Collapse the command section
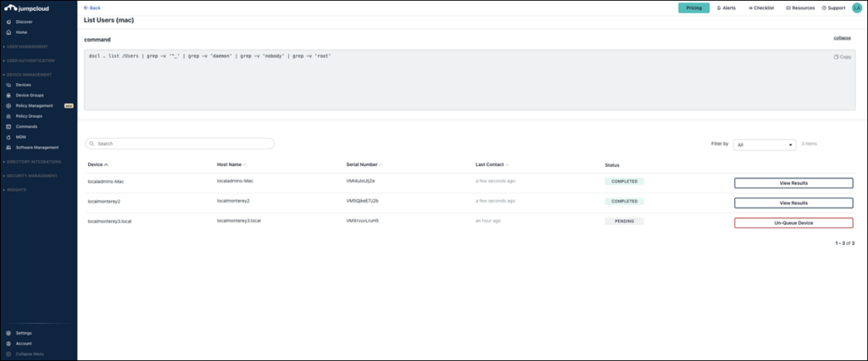 coord(843,38)
